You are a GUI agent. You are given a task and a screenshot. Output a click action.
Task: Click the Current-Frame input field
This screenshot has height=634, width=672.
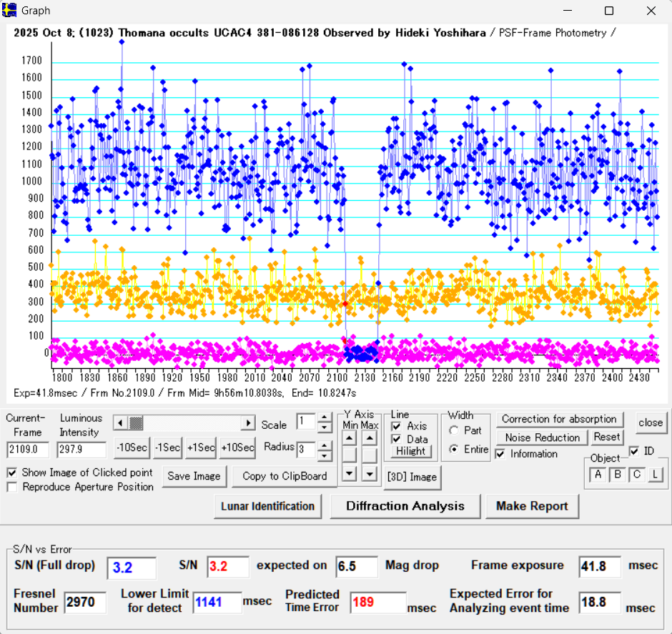pos(27,450)
